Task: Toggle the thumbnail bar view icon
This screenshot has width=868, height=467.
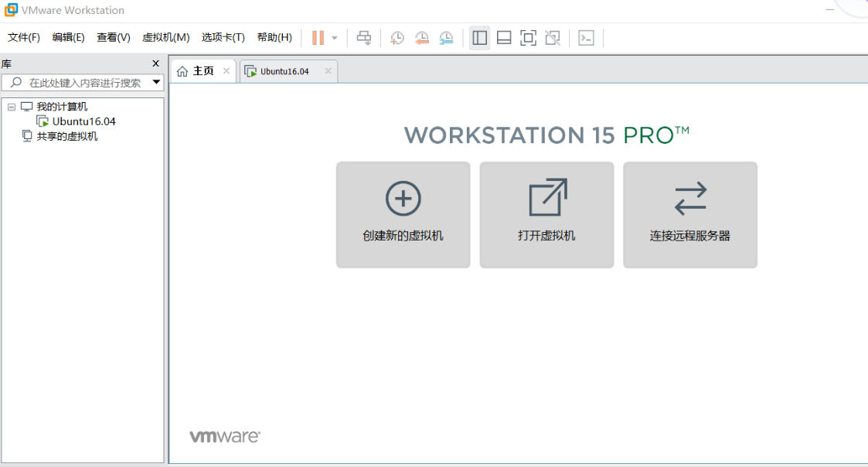Action: [504, 38]
